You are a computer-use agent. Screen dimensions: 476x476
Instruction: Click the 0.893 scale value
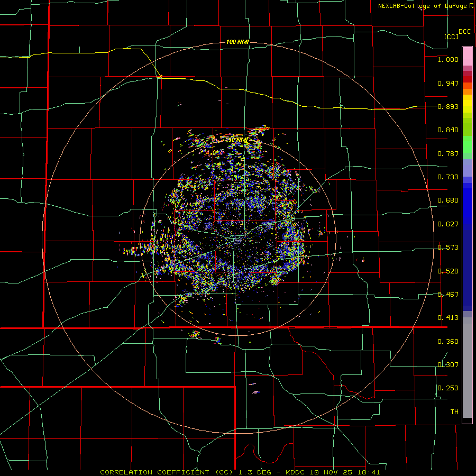(x=448, y=106)
